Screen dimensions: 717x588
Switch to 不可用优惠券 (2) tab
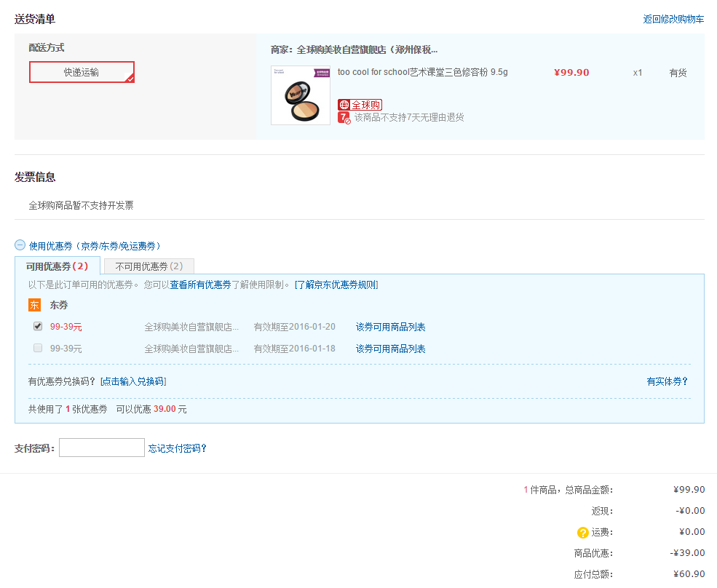pos(149,266)
